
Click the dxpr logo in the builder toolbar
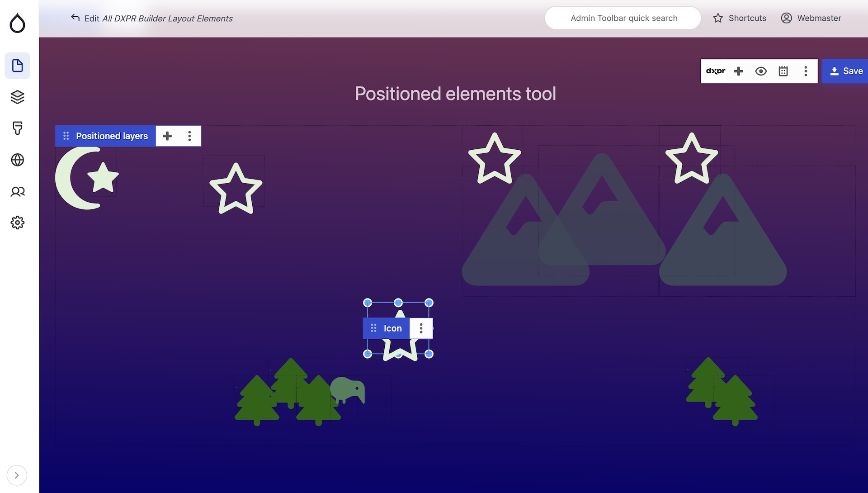[716, 71]
